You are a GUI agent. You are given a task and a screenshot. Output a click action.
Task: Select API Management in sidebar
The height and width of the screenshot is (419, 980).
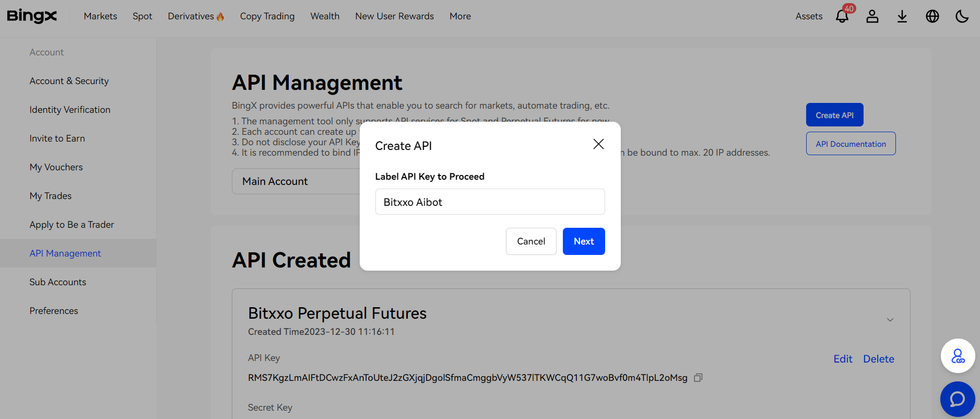pos(78,253)
